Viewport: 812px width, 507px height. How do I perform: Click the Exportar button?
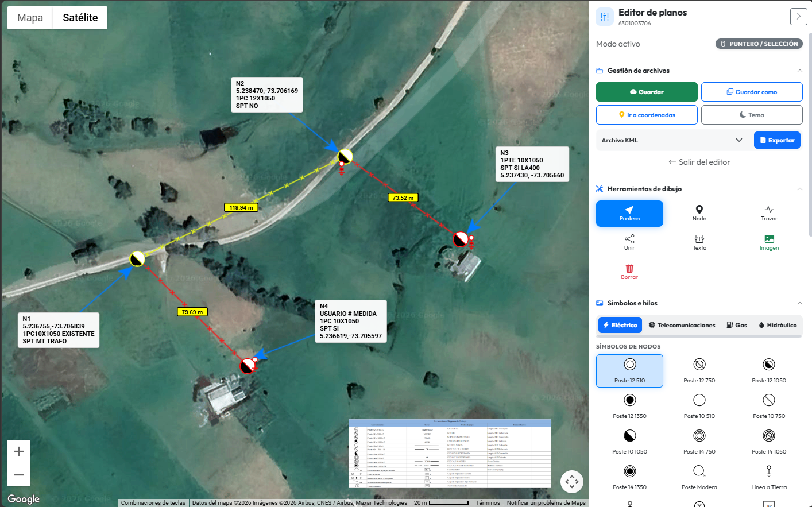click(x=777, y=140)
